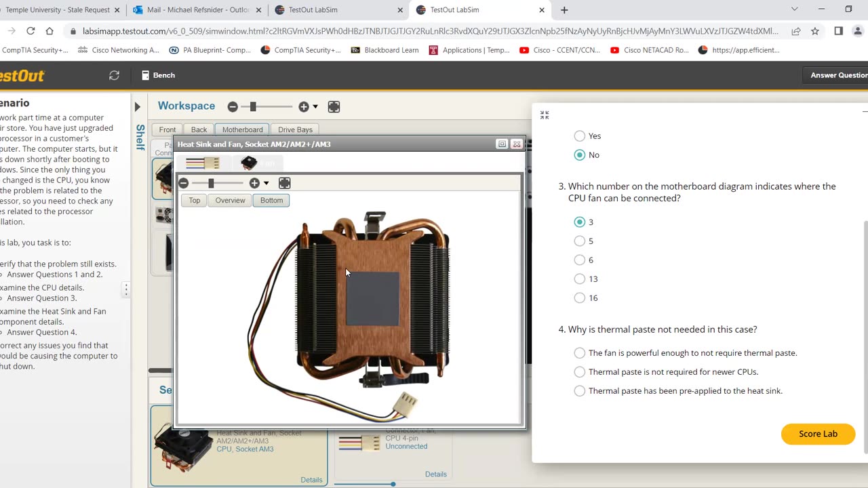This screenshot has height=488, width=868.
Task: Select 'not required for newer CPUs' answer
Action: 579,371
